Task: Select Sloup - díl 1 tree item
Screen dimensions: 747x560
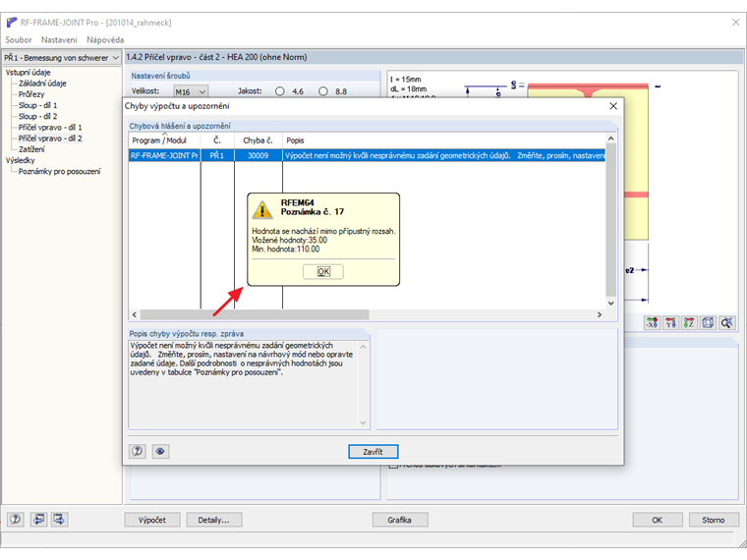Action: 37,105
